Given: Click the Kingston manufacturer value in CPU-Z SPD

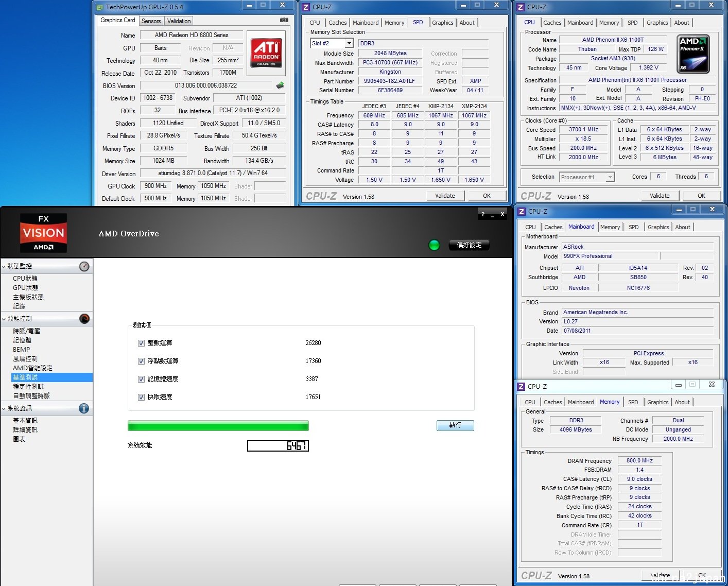Looking at the screenshot, I should click(x=390, y=72).
